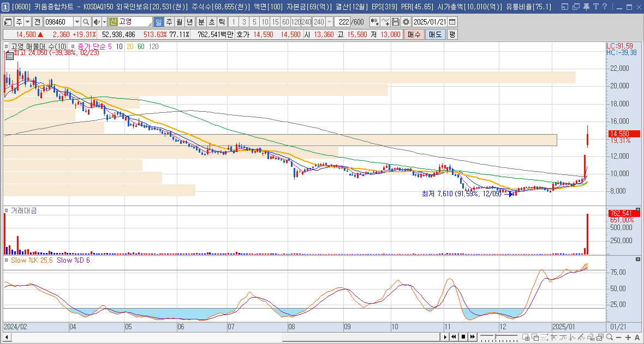
Task: Click the 매도 sell button
Action: pos(436,34)
